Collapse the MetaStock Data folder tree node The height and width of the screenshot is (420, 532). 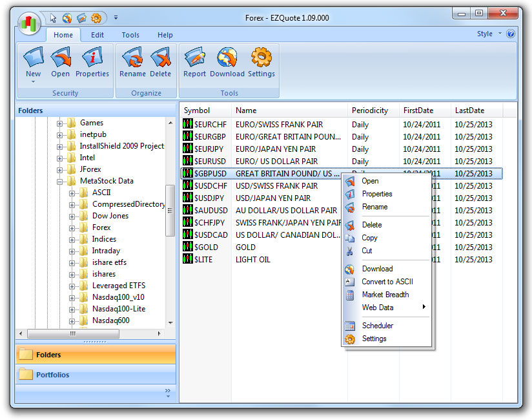click(60, 181)
